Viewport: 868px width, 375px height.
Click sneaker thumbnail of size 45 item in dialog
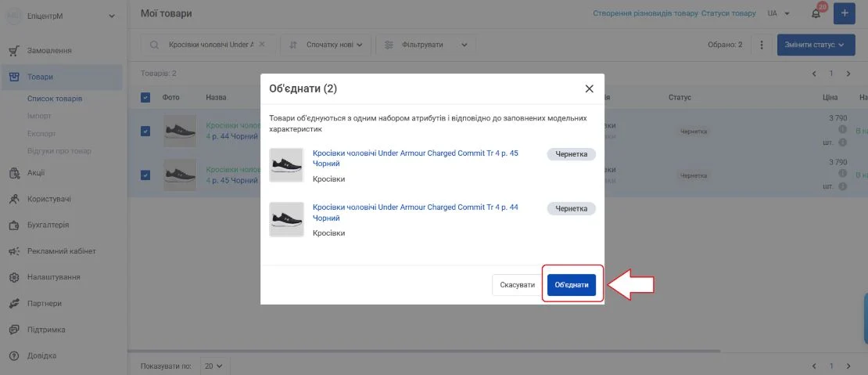click(x=286, y=165)
